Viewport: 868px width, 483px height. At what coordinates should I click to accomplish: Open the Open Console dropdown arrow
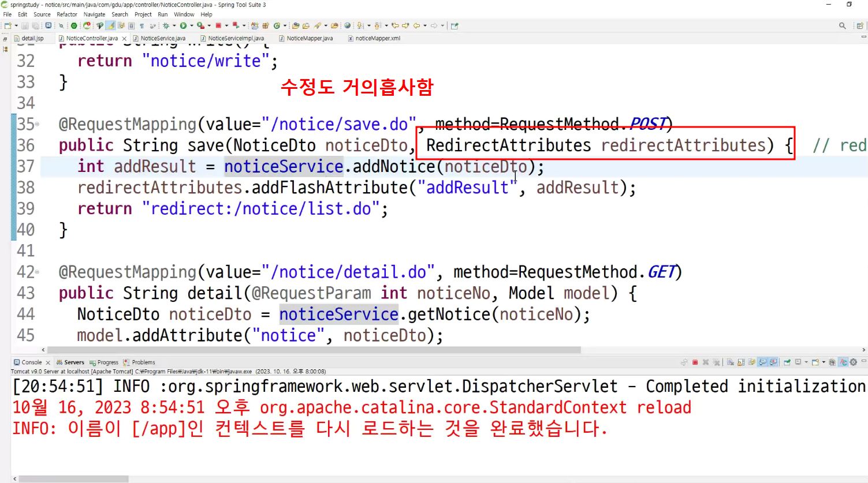click(824, 362)
